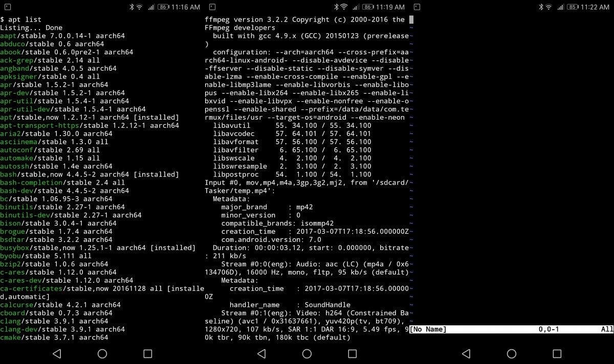Select 'cmake/stable 3.7.1 aarch64' row
The height and width of the screenshot is (364, 614).
click(54, 337)
